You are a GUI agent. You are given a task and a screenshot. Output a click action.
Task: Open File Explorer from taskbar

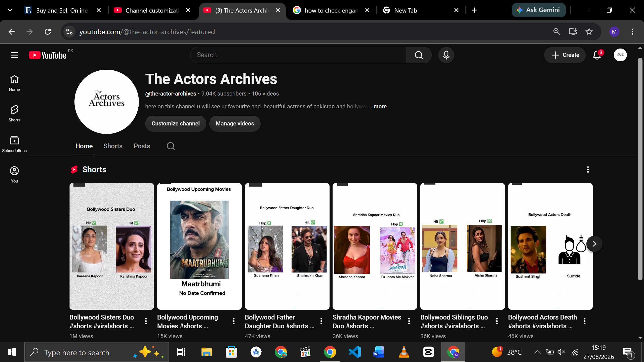pos(207,352)
